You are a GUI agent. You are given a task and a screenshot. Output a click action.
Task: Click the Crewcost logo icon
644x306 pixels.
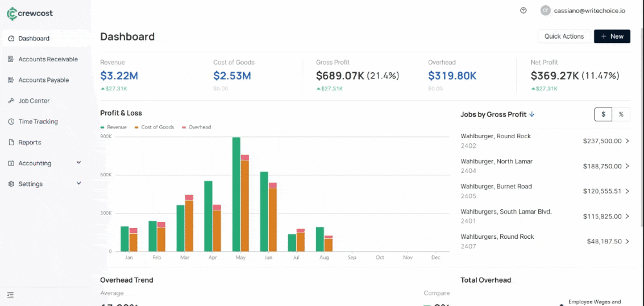[12, 13]
